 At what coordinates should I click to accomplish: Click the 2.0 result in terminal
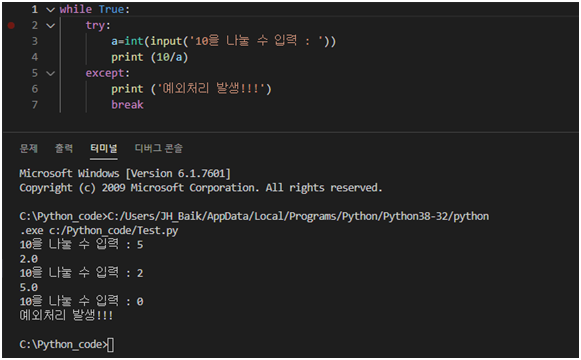pos(29,259)
